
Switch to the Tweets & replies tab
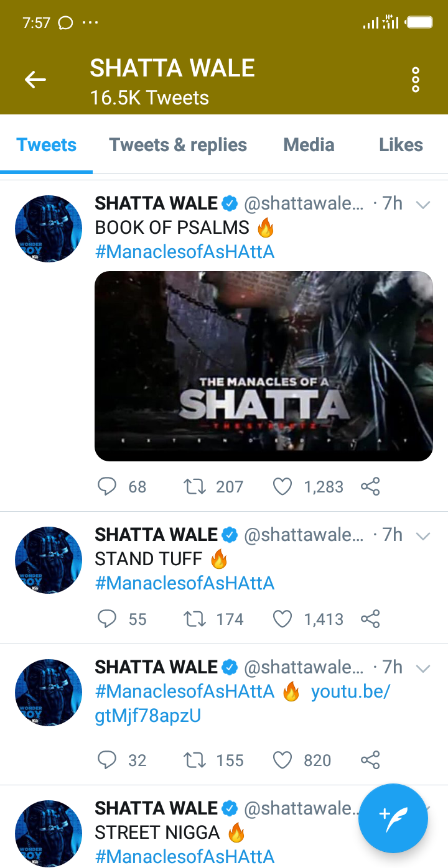pos(178,145)
